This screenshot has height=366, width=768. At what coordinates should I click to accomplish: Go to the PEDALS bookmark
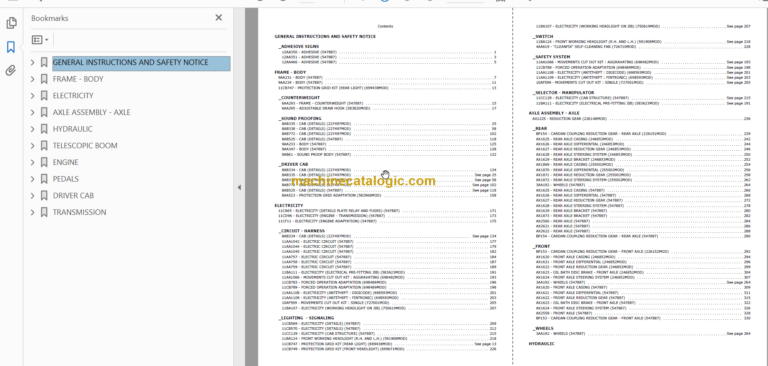click(x=66, y=179)
